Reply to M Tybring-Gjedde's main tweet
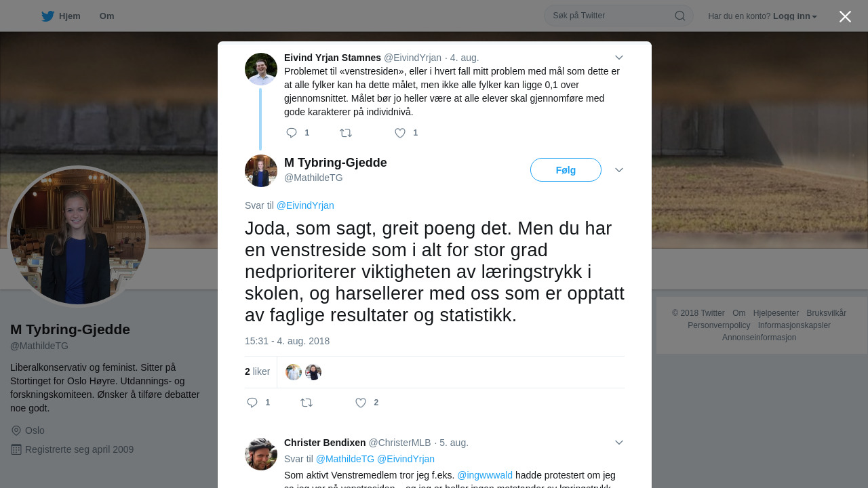The image size is (868, 488). [x=252, y=403]
